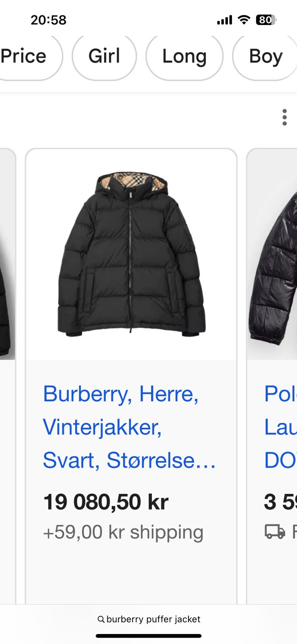Select the Long filter chip
The width and height of the screenshot is (297, 644).
[x=184, y=56]
